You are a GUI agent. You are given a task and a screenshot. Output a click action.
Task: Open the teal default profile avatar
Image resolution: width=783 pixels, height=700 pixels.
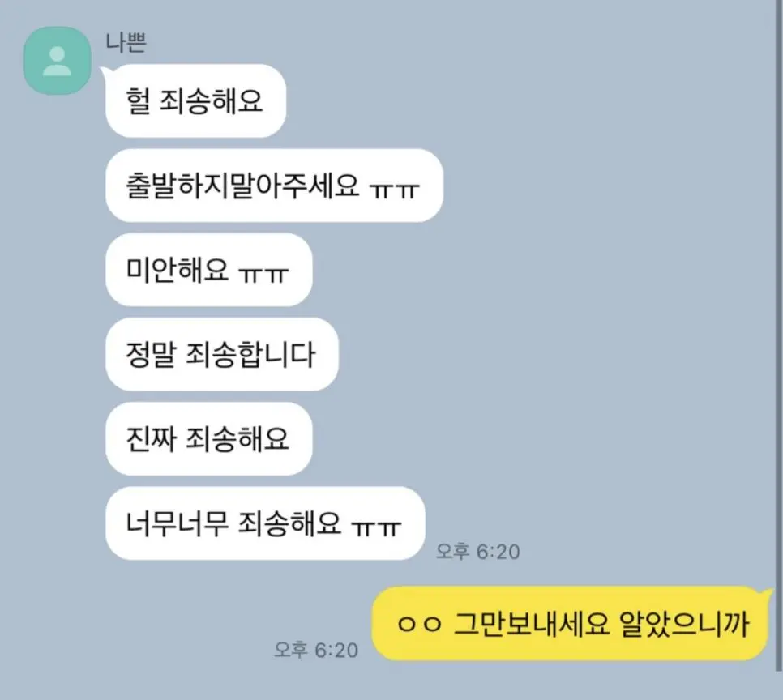point(57,61)
